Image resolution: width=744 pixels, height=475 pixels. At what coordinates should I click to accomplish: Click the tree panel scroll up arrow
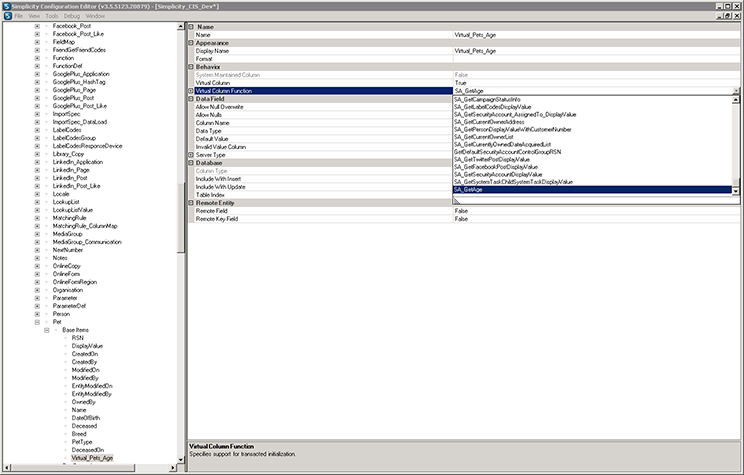tap(181, 27)
